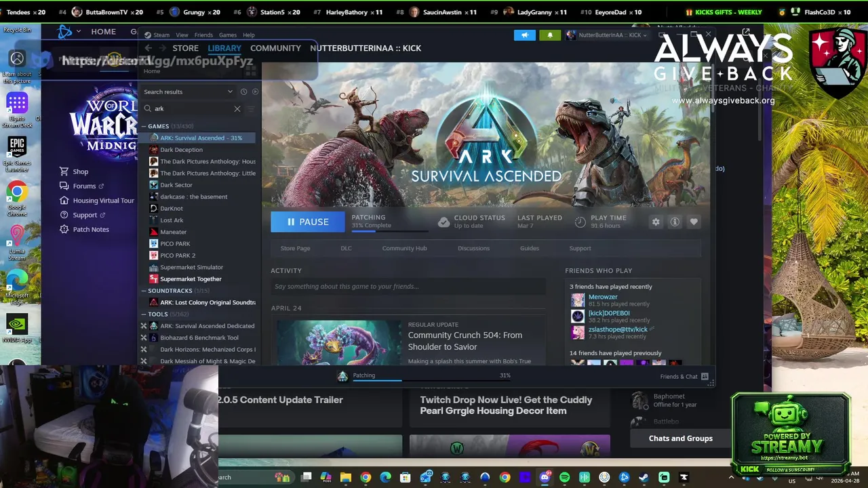Collapse the GAMES category
The width and height of the screenshot is (868, 488).
(x=144, y=126)
